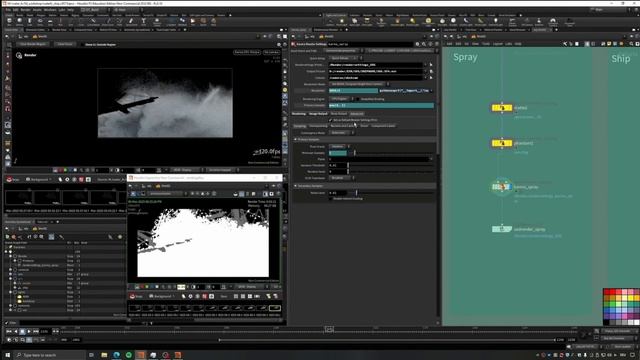Click the Output Picture path field
Image resolution: width=640 pixels, height=360 pixels.
point(376,71)
